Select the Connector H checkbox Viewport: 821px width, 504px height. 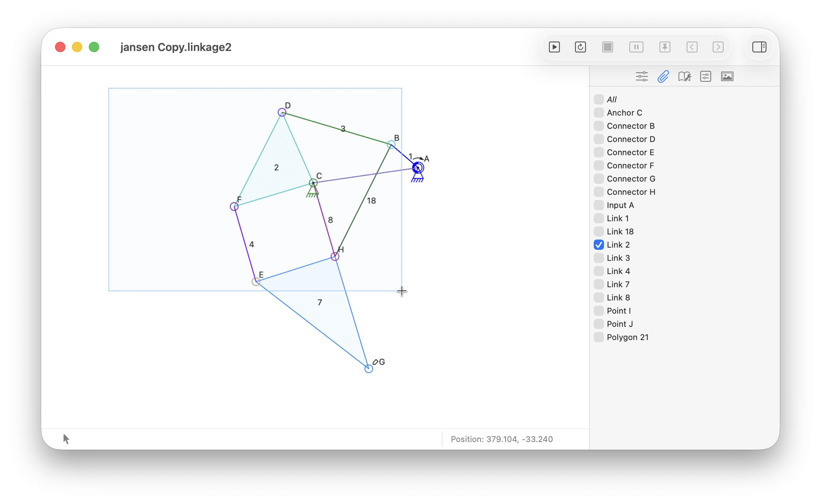[x=599, y=192]
